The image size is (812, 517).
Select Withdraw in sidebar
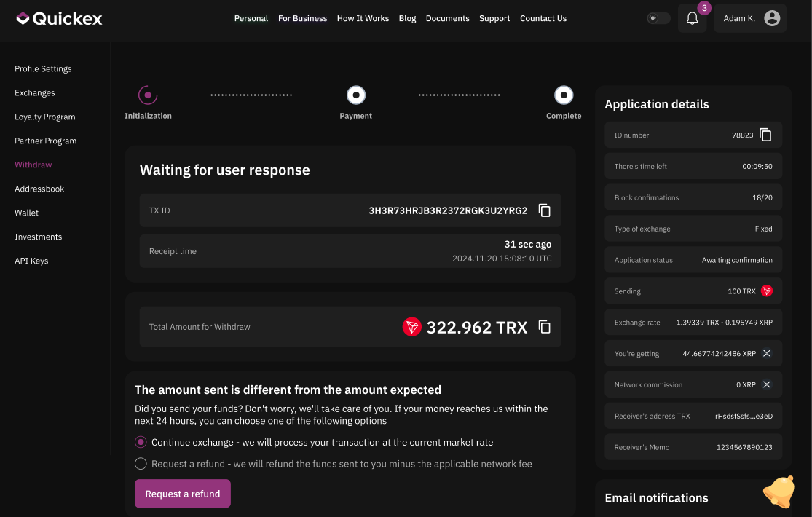pyautogui.click(x=33, y=165)
